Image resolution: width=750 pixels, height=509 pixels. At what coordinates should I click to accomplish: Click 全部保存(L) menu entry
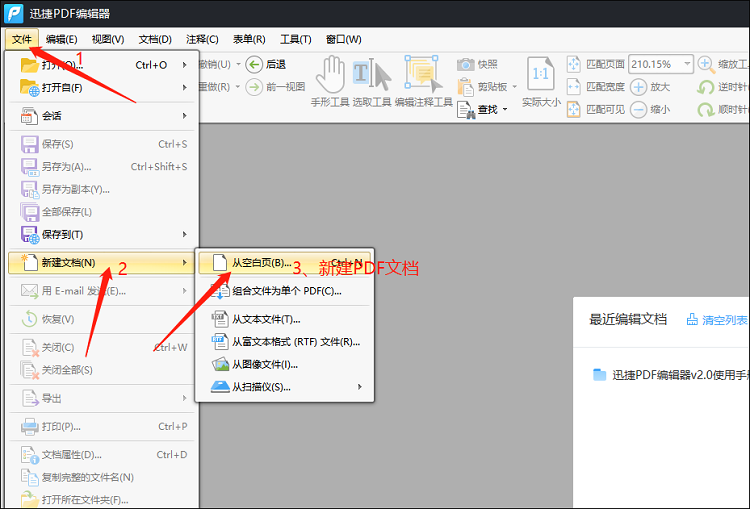[102, 212]
